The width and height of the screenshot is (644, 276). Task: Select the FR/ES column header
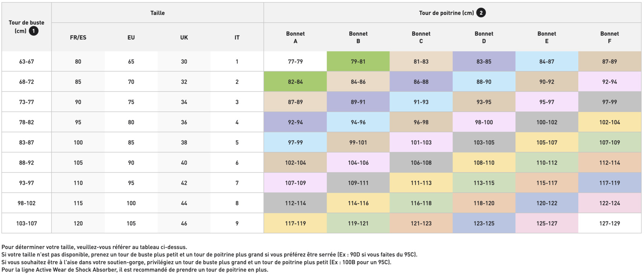point(78,38)
